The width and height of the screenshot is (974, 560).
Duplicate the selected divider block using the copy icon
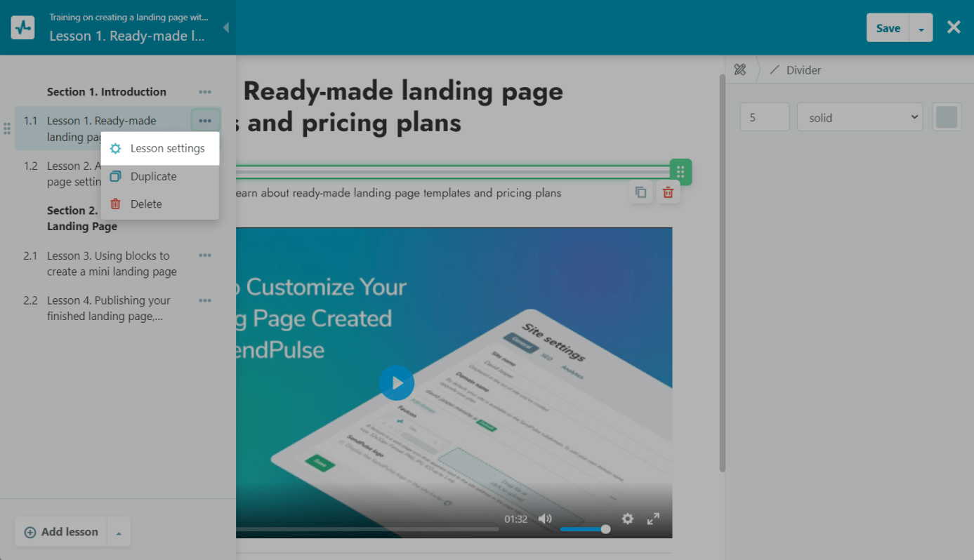click(x=640, y=192)
